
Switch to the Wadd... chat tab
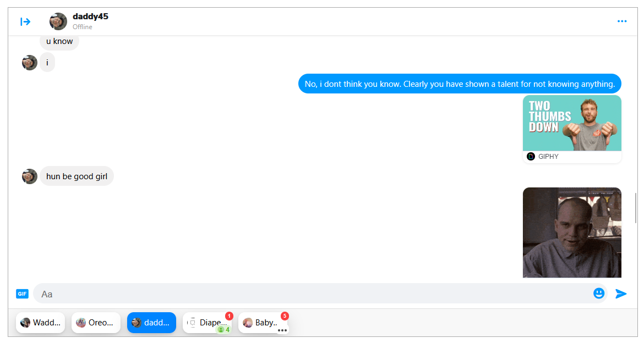pyautogui.click(x=40, y=323)
